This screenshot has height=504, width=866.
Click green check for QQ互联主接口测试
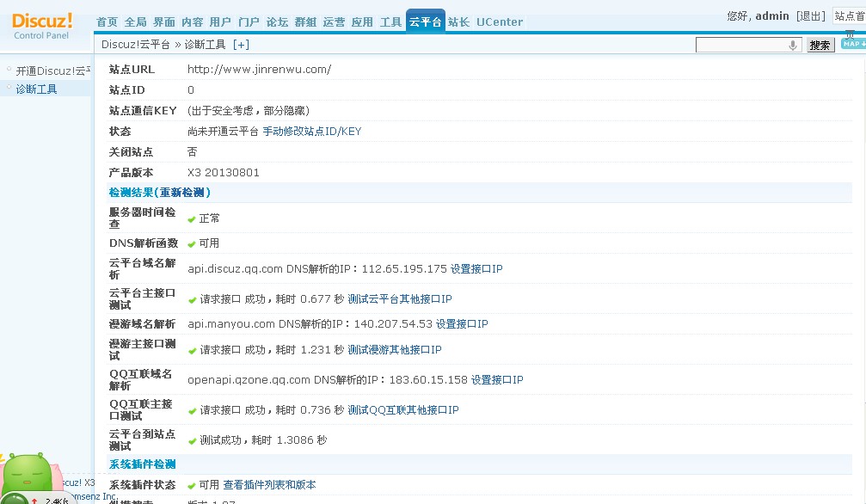(x=192, y=411)
